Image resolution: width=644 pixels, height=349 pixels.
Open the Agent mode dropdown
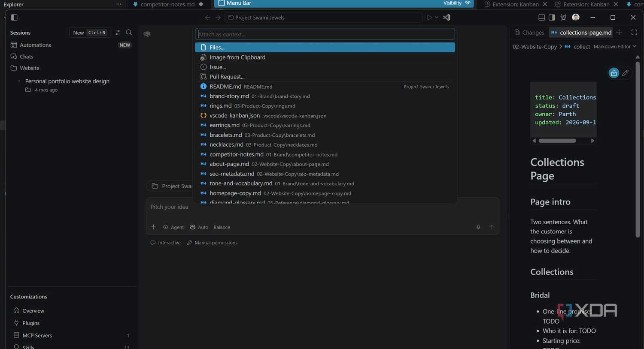point(173,227)
